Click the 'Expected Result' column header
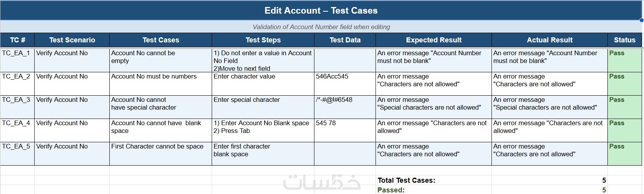Image resolution: width=644 pixels, height=194 pixels. [x=433, y=40]
